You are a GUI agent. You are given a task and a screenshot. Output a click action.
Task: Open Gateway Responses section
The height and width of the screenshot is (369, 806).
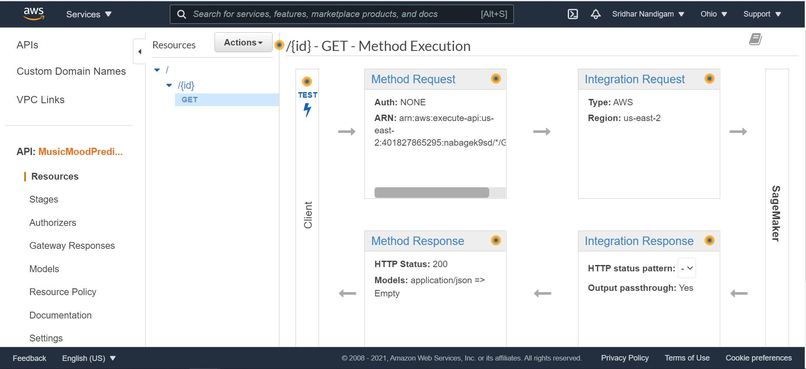point(72,246)
